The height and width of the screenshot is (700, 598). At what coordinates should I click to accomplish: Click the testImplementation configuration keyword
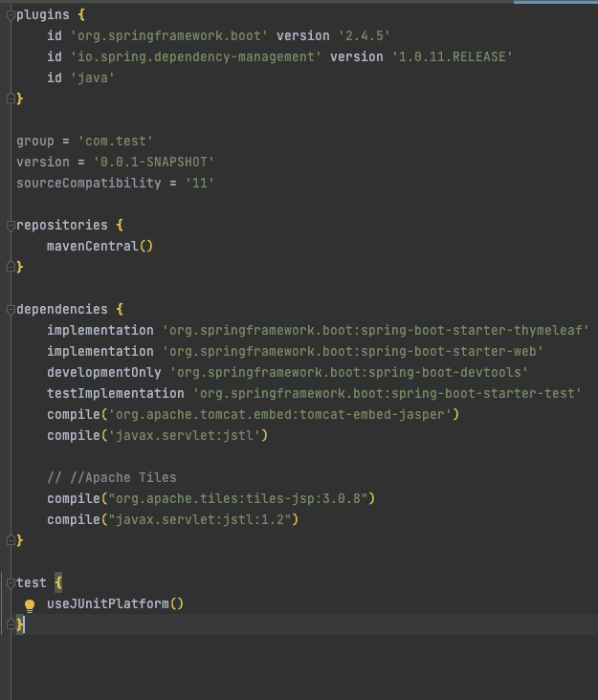click(116, 393)
